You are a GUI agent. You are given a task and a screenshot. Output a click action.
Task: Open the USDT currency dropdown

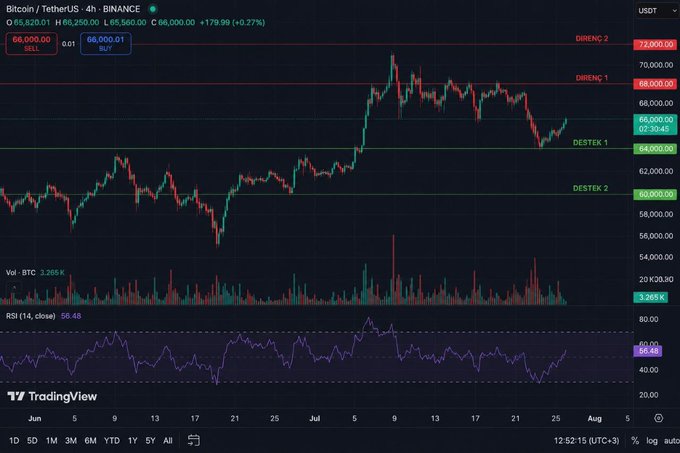[x=657, y=10]
